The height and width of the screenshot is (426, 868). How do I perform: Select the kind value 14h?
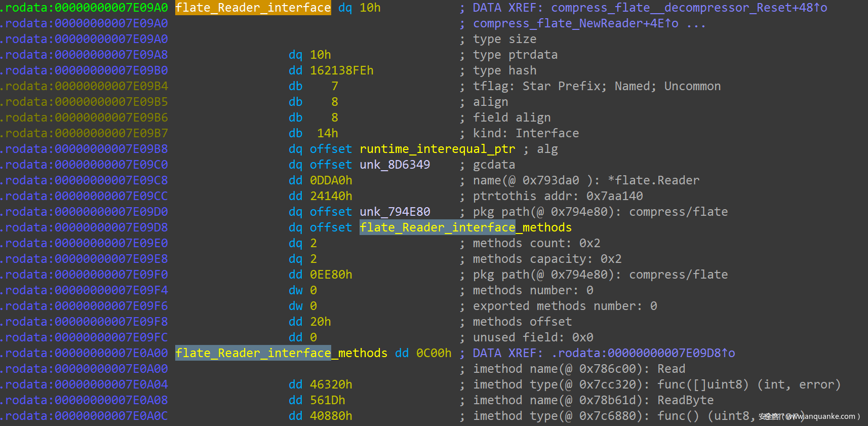point(327,133)
